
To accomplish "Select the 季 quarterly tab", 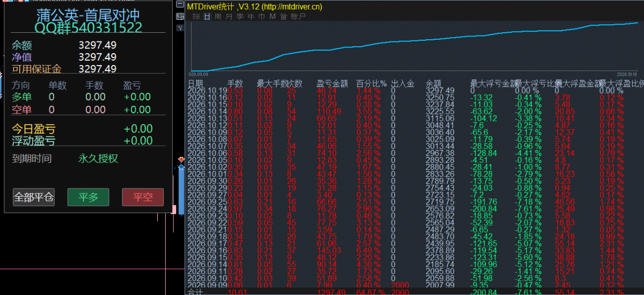I will pyautogui.click(x=240, y=17).
